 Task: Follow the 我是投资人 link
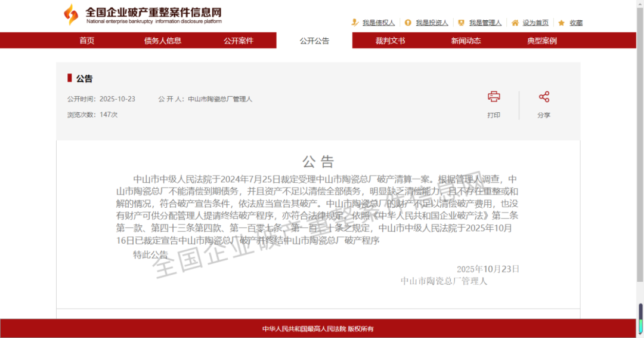click(x=432, y=23)
